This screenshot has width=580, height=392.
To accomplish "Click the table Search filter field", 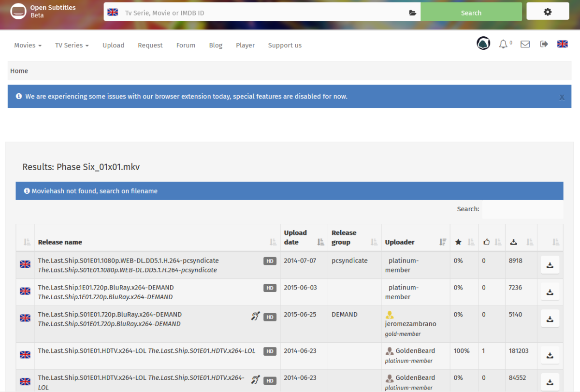I will click(x=522, y=209).
